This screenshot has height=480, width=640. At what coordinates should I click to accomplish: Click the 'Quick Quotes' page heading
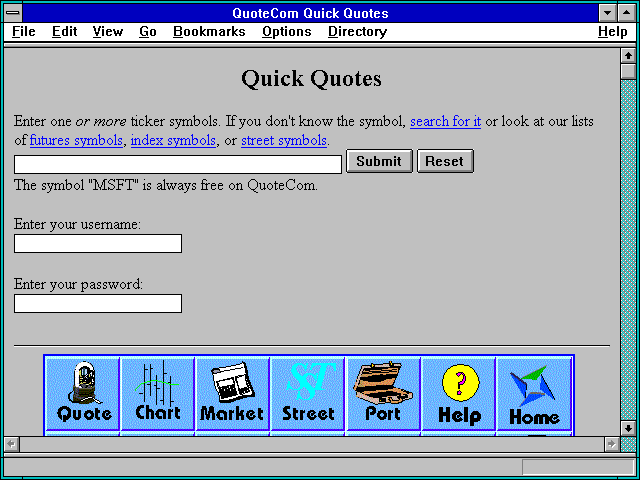point(311,79)
